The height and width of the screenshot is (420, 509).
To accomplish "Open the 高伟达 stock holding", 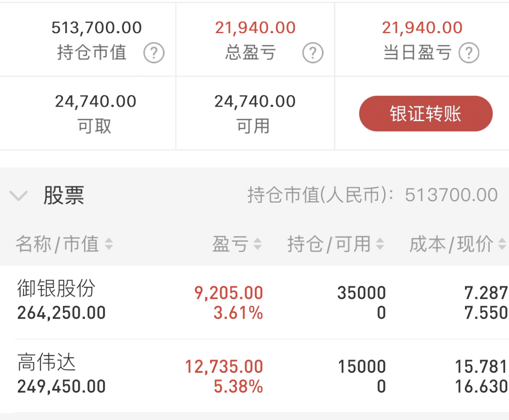I will (x=254, y=376).
